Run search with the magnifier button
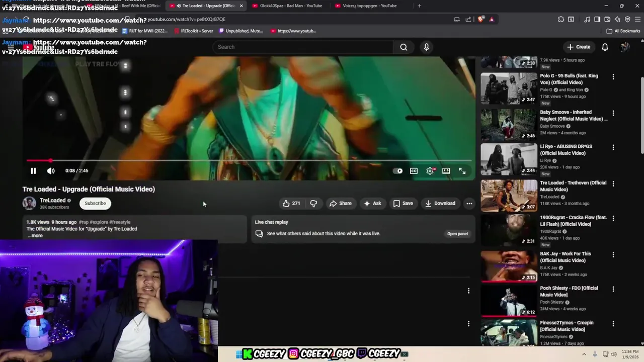Screen dimensions: 644x362 point(404,47)
